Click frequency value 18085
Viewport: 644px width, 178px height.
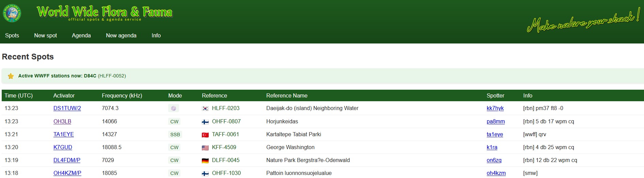click(109, 173)
